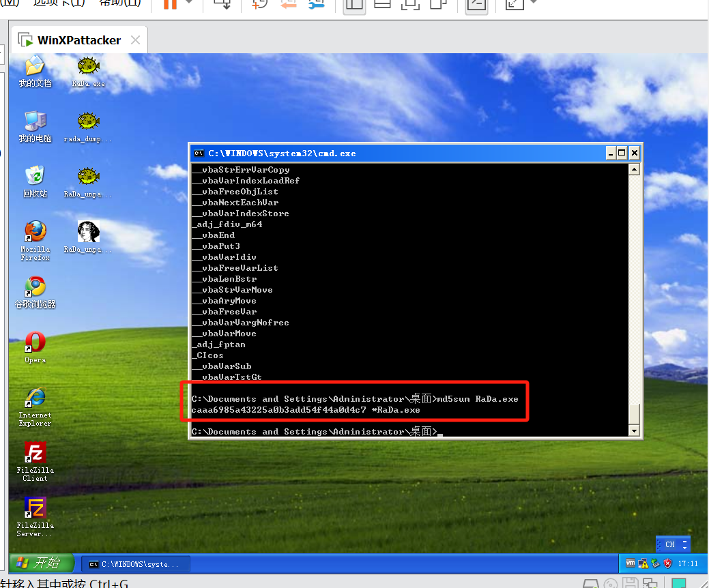Switch to the WinXPattacker VM tab
Viewport: 709px width, 588px height.
(79, 40)
